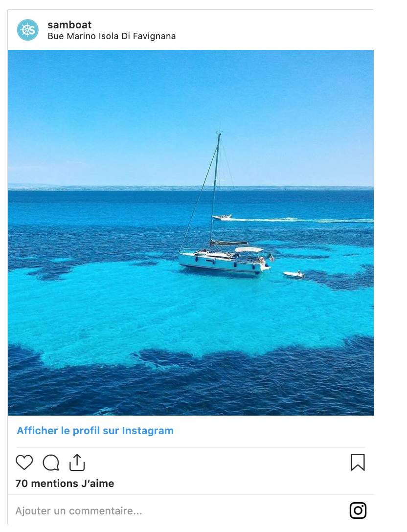This screenshot has width=407, height=532.
Task: Click the top of the sailboat's mast
Action: (x=219, y=134)
